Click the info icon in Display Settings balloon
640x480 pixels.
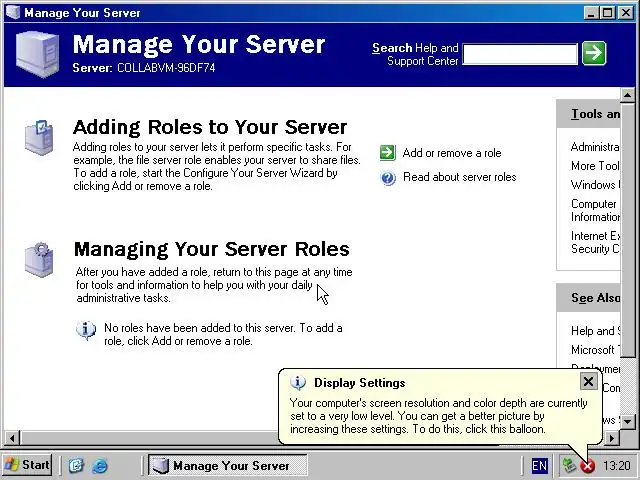tap(298, 382)
